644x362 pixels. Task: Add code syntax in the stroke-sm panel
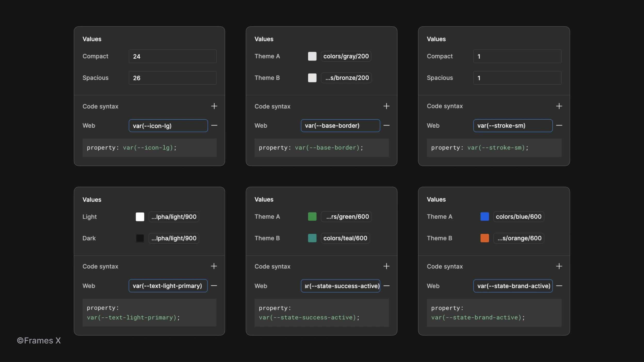click(x=559, y=106)
